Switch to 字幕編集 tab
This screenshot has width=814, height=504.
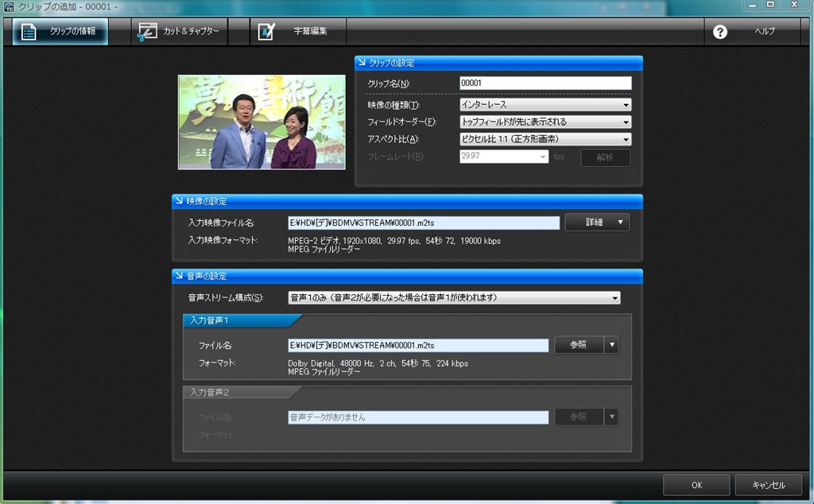[298, 32]
